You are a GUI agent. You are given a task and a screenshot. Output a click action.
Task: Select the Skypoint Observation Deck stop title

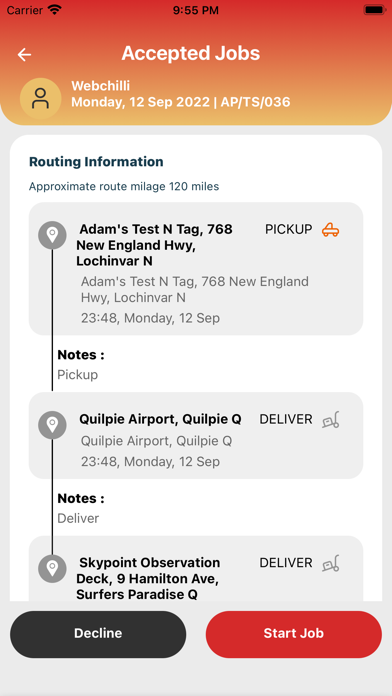[148, 578]
